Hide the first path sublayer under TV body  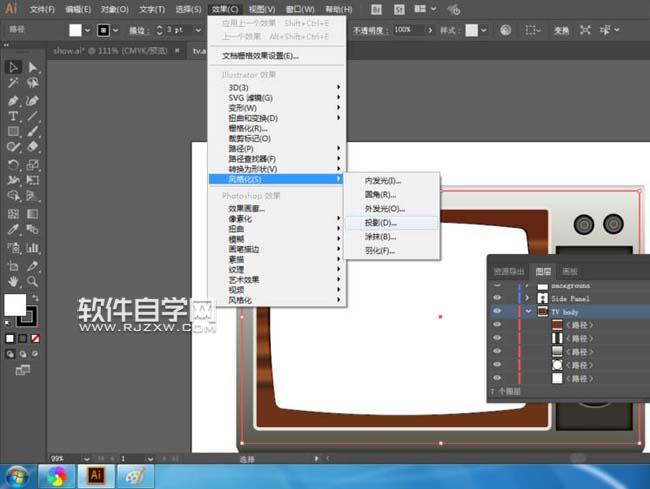(497, 326)
